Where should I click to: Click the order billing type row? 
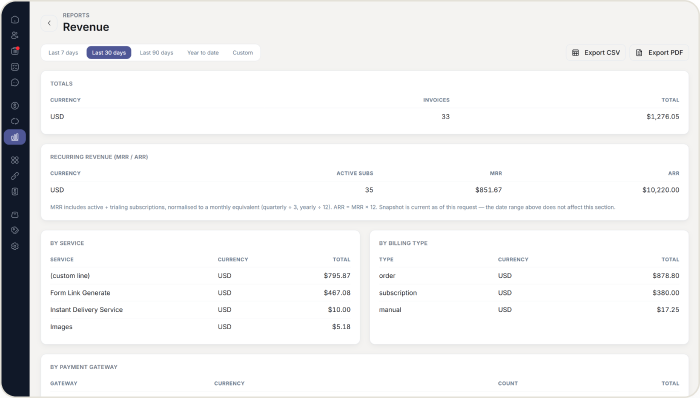529,276
